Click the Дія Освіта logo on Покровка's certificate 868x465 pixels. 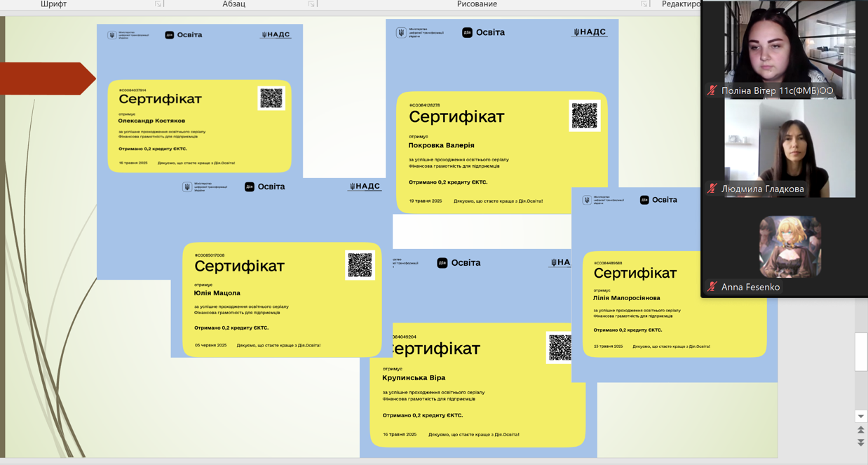[483, 32]
